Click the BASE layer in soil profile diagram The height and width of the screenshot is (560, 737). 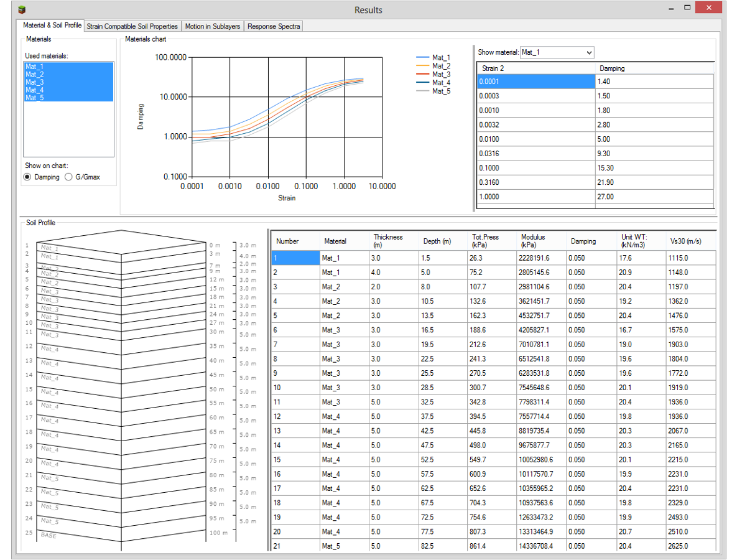[x=49, y=535]
